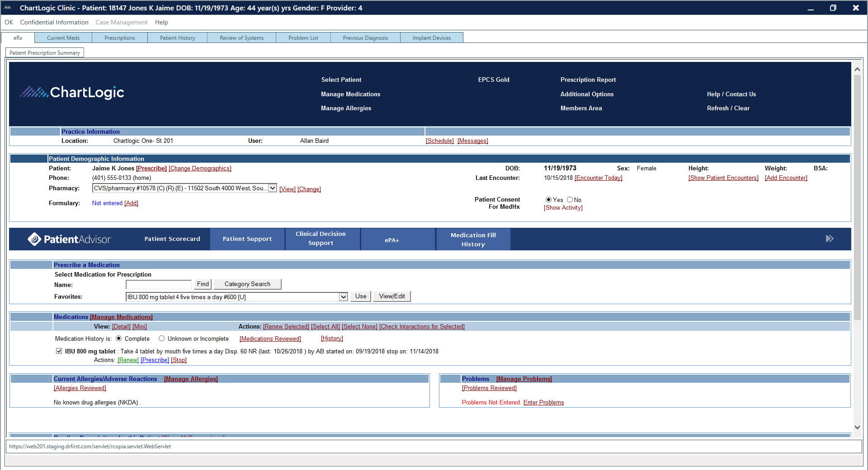Uncheck the IBU 800 mg tablet medication
This screenshot has width=868, height=470.
tap(59, 351)
